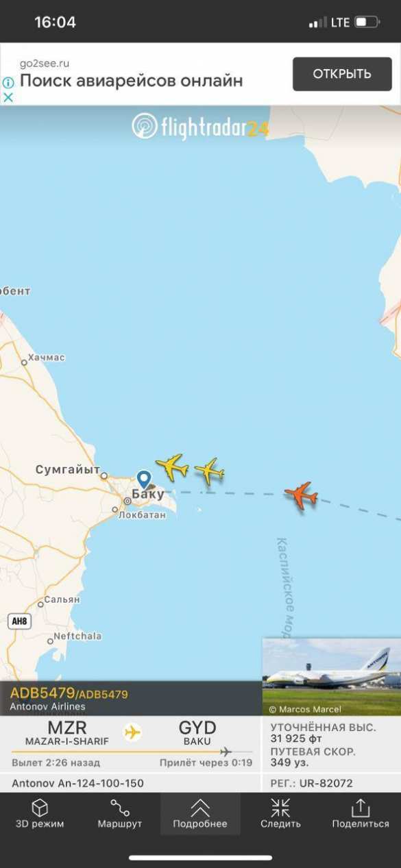This screenshot has width=401, height=868.
Task: Select the second yellow plane over the sea
Action: pos(209,471)
